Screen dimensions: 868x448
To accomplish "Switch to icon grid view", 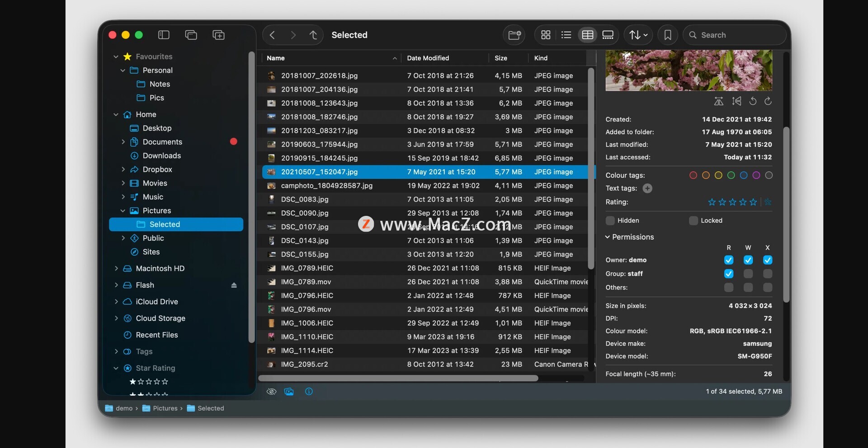I will [x=546, y=35].
